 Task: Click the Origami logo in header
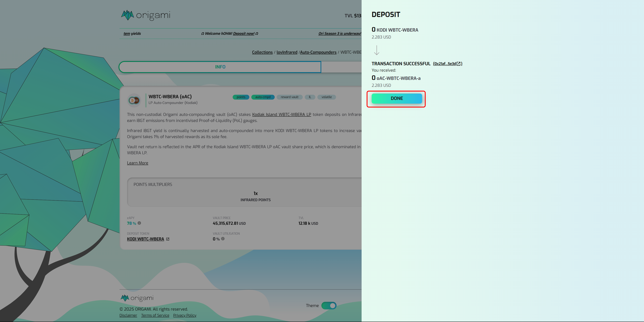[x=146, y=15]
